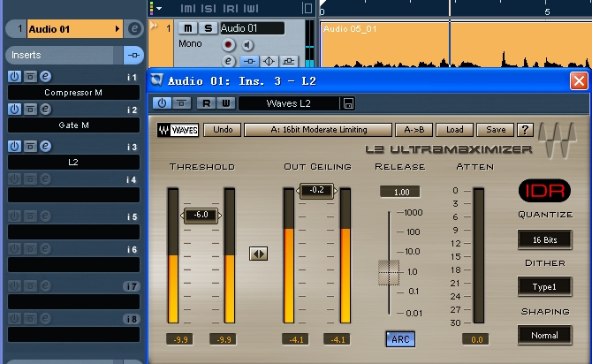Click the Release slider fader handle

(389, 272)
